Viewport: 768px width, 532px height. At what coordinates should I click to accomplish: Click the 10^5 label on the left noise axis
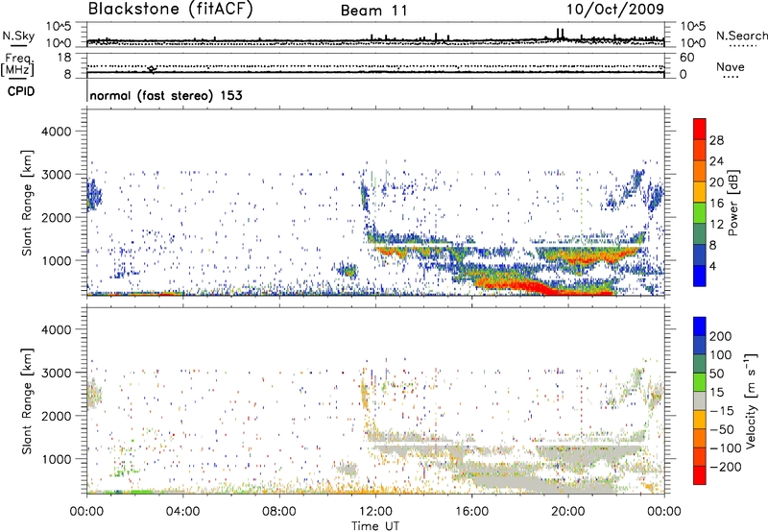coord(58,26)
